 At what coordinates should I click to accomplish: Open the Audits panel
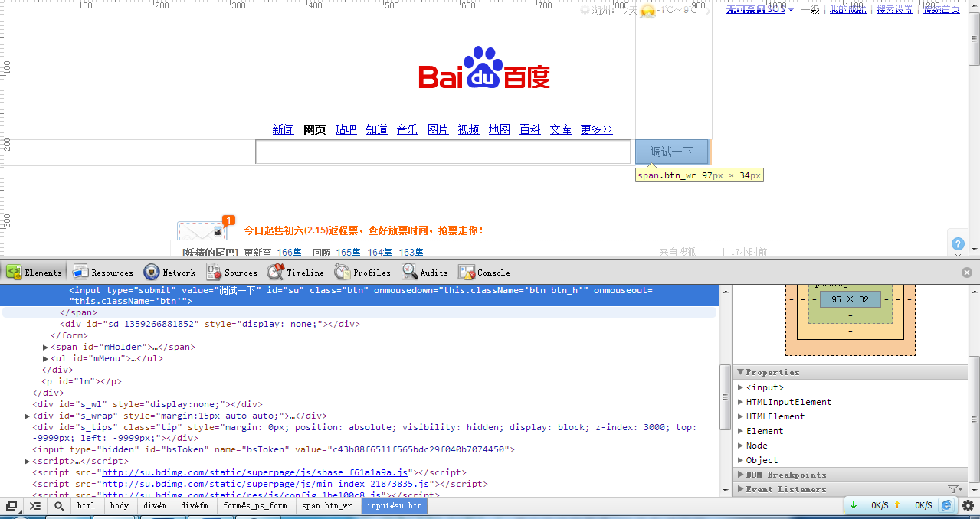(x=425, y=273)
